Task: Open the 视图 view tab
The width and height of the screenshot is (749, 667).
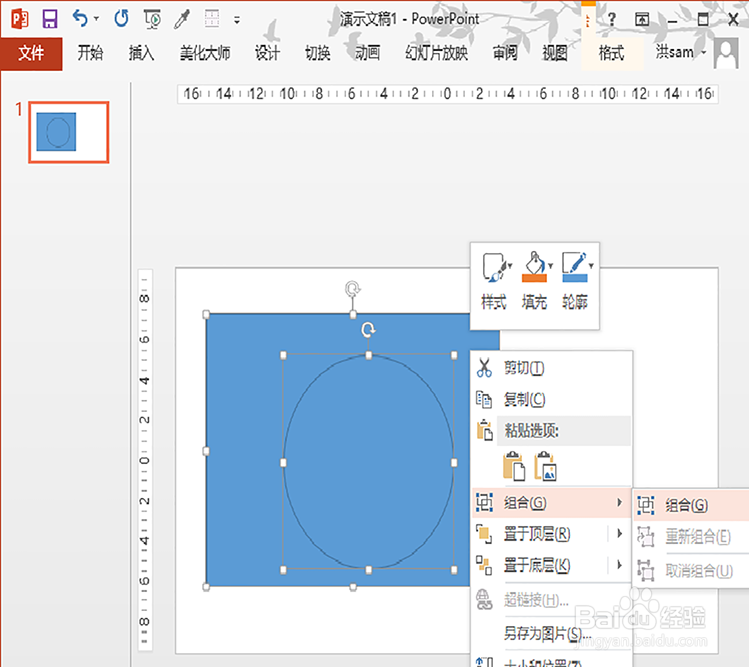Action: click(555, 53)
